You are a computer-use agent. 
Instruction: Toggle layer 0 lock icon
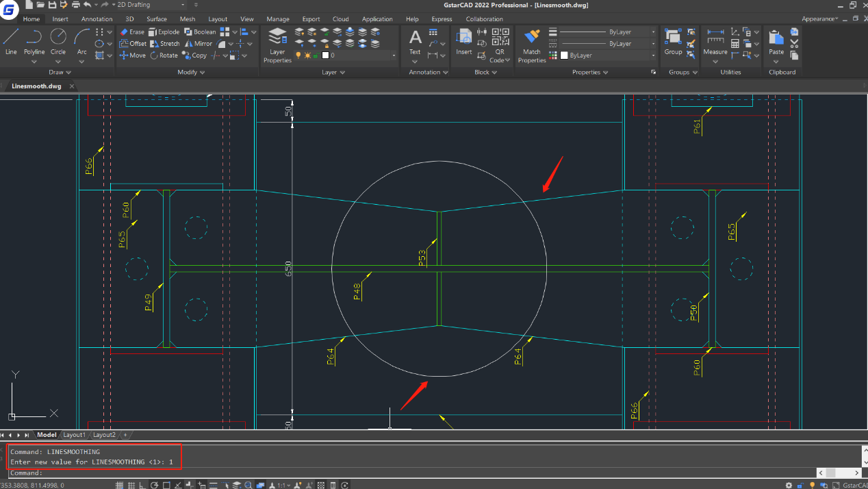pos(316,55)
